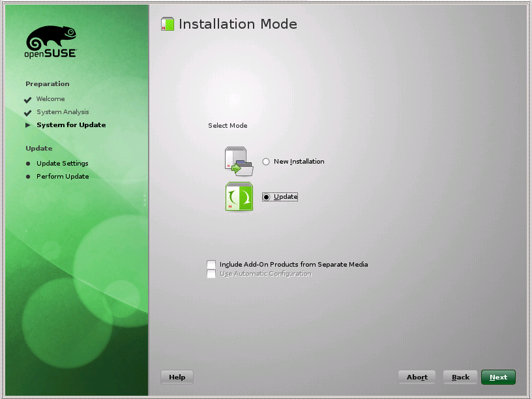This screenshot has width=532, height=399.
Task: Abort the installation
Action: pos(417,377)
